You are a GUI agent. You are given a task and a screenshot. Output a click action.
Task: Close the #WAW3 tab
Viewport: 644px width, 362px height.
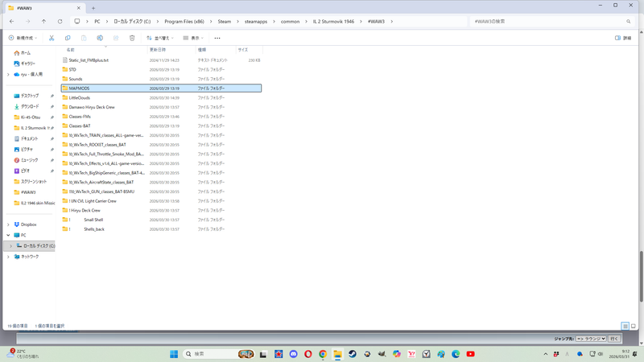pyautogui.click(x=78, y=8)
